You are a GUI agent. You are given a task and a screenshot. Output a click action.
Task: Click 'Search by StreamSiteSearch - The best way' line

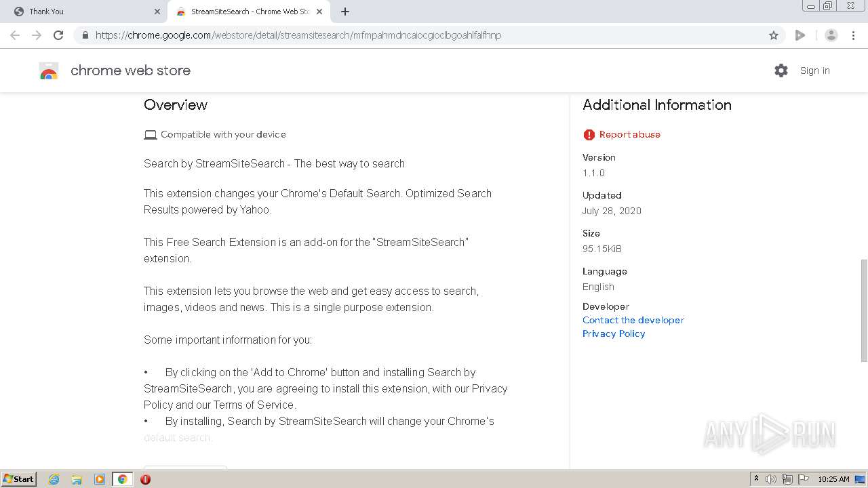[x=274, y=163]
